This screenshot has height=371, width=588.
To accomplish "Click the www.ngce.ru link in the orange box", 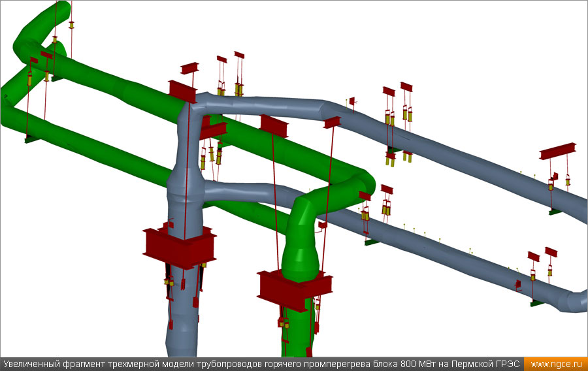I will [x=556, y=364].
